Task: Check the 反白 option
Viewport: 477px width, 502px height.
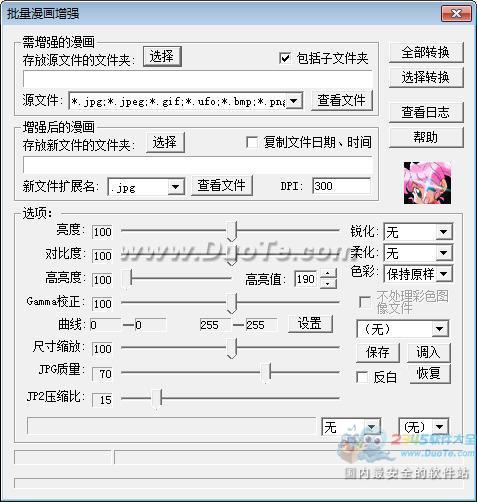Action: point(362,377)
